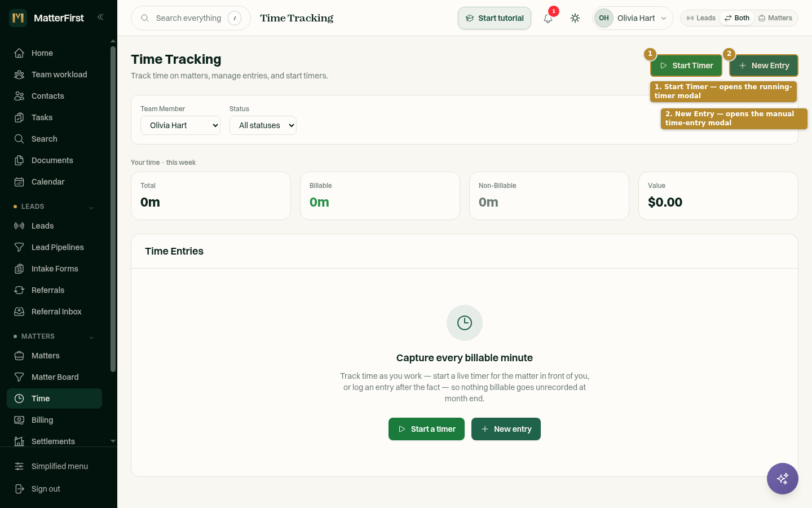Toggle the light/dark theme sun icon

[575, 18]
